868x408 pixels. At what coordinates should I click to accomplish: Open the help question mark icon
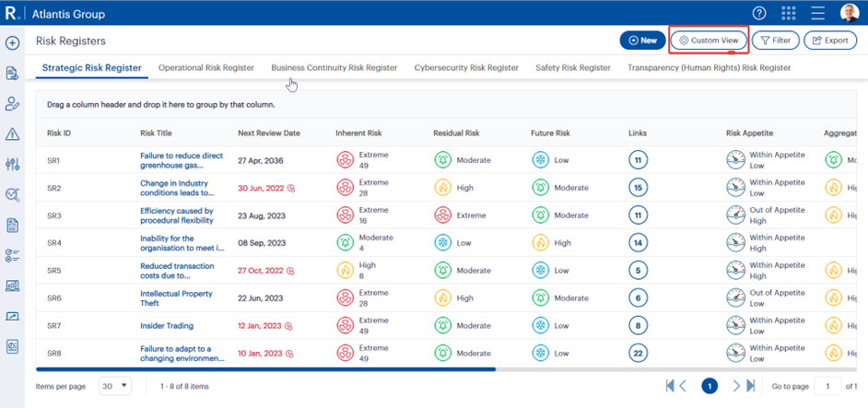(759, 13)
